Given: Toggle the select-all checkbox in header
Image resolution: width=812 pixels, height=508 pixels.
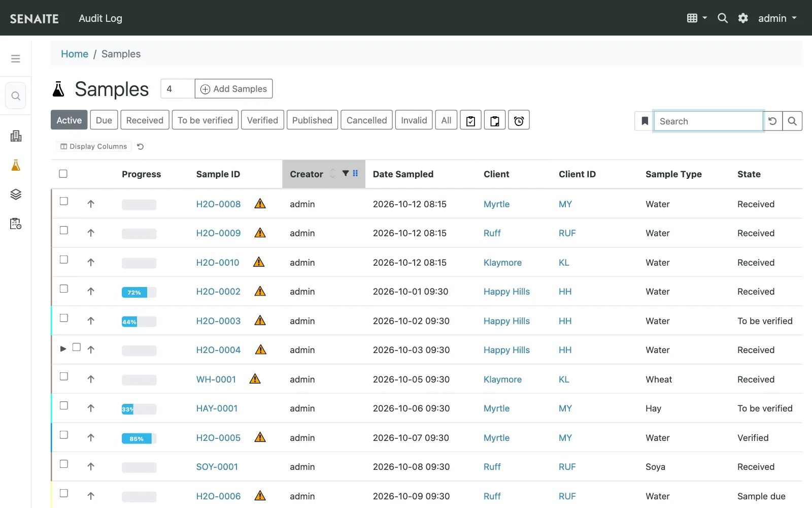Looking at the screenshot, I should [x=63, y=174].
